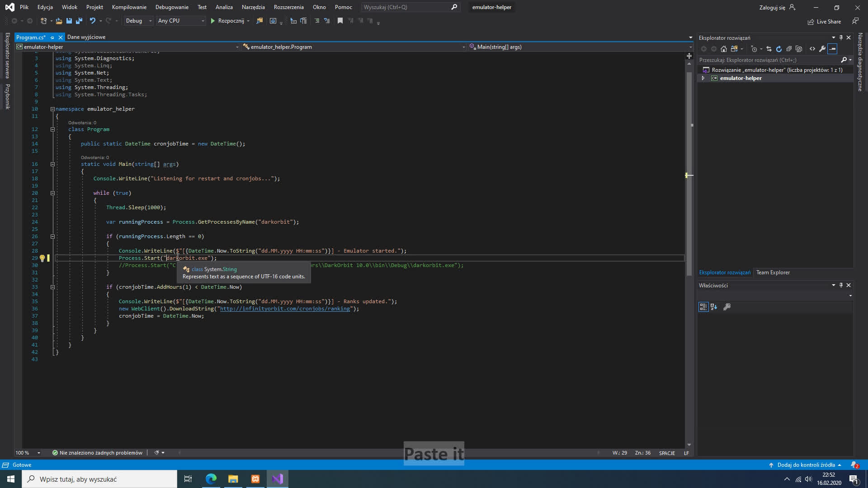
Task: Open the Edycja menu
Action: pyautogui.click(x=45, y=7)
